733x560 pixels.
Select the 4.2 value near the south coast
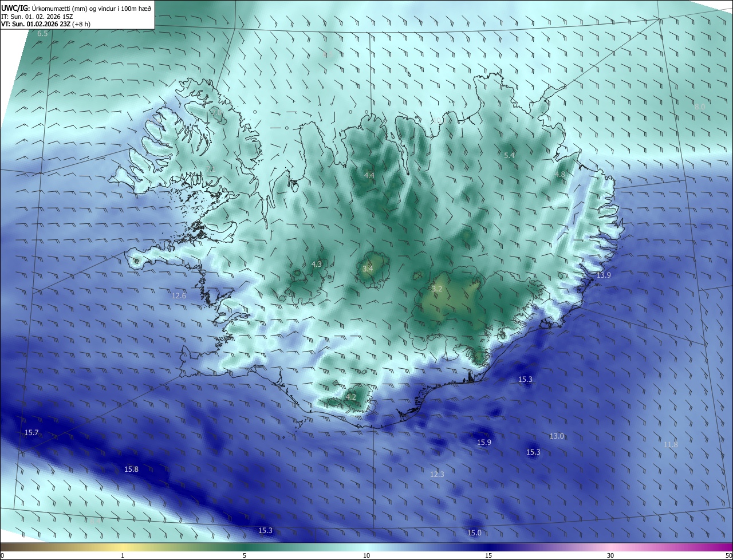351,397
